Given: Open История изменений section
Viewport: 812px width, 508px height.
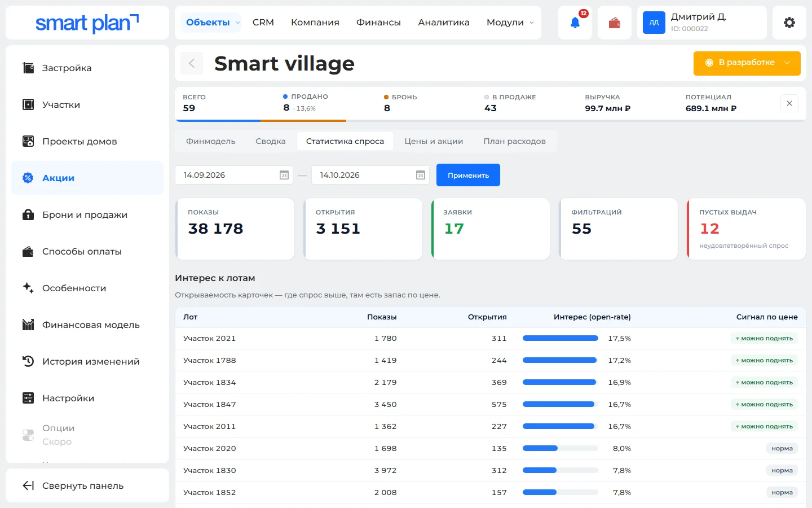Looking at the screenshot, I should pos(87,361).
